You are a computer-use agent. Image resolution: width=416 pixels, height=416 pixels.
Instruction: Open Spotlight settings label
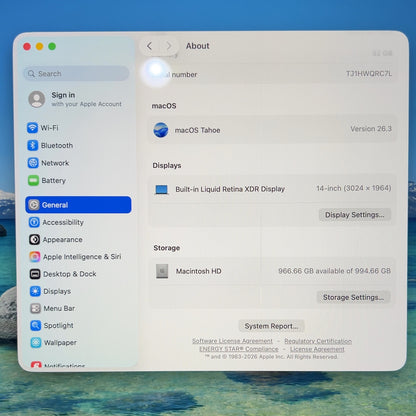tap(59, 325)
